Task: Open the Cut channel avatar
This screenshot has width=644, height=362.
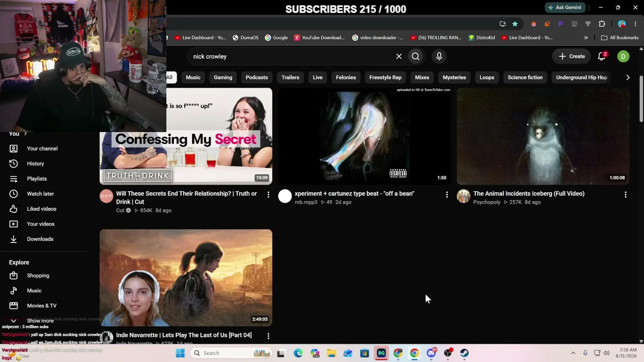Action: pos(106,197)
